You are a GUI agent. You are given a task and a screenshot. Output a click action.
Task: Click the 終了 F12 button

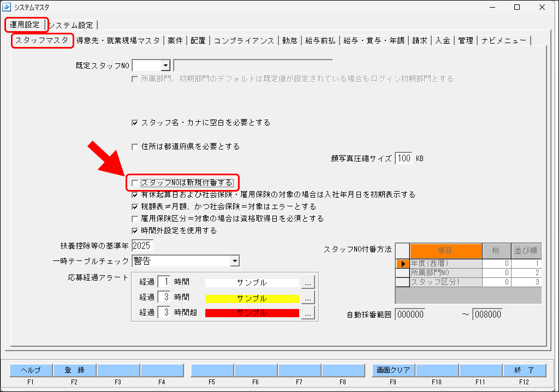524,370
